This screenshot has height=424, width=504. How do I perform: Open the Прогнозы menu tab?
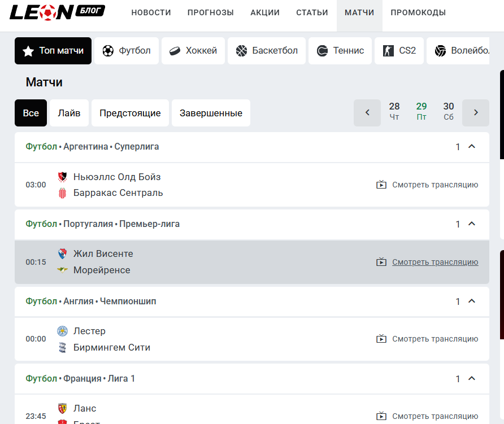[210, 12]
